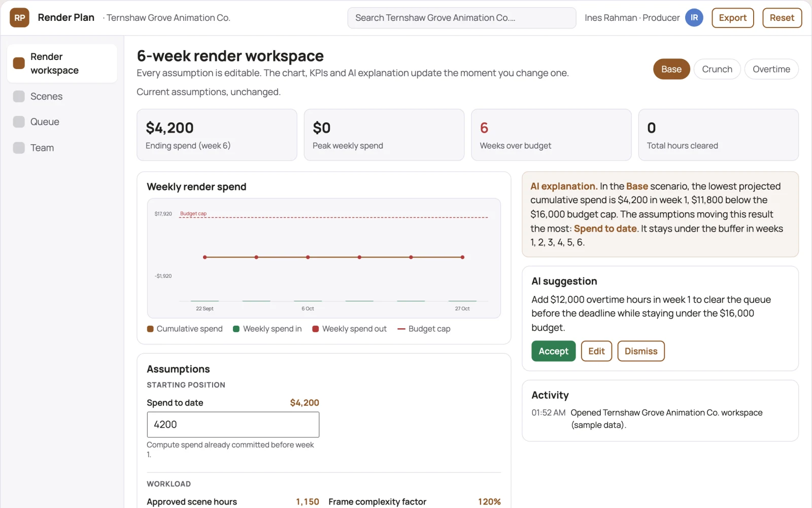The width and height of the screenshot is (812, 508).
Task: Click the Queue sidebar icon
Action: tap(19, 122)
